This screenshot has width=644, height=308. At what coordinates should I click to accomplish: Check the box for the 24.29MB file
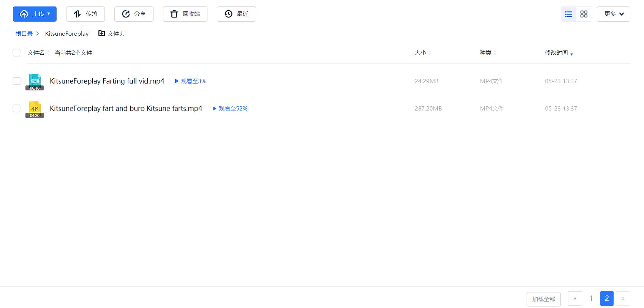click(16, 81)
